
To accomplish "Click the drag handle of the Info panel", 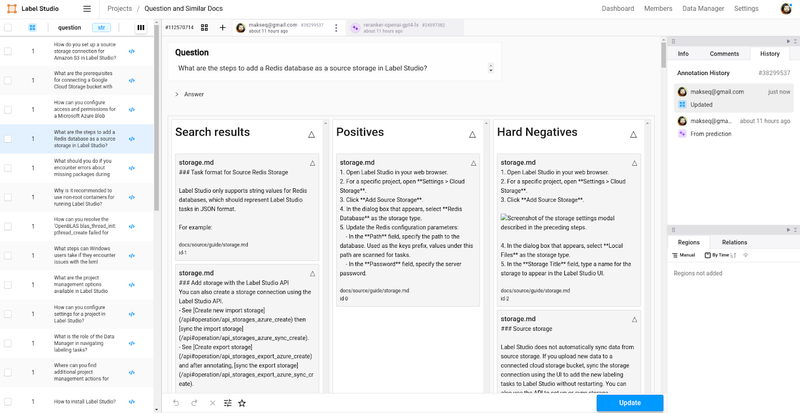I will (673, 41).
